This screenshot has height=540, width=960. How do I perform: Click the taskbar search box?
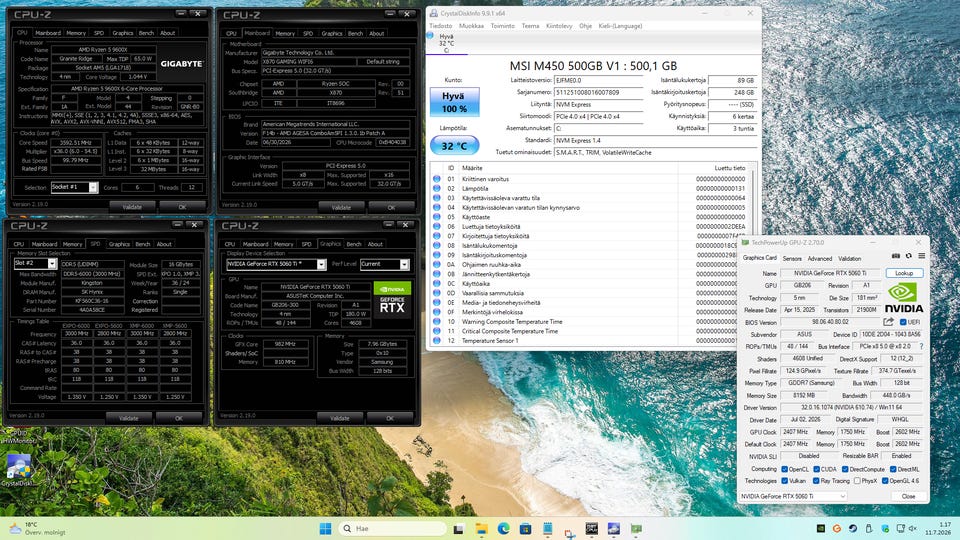point(392,528)
